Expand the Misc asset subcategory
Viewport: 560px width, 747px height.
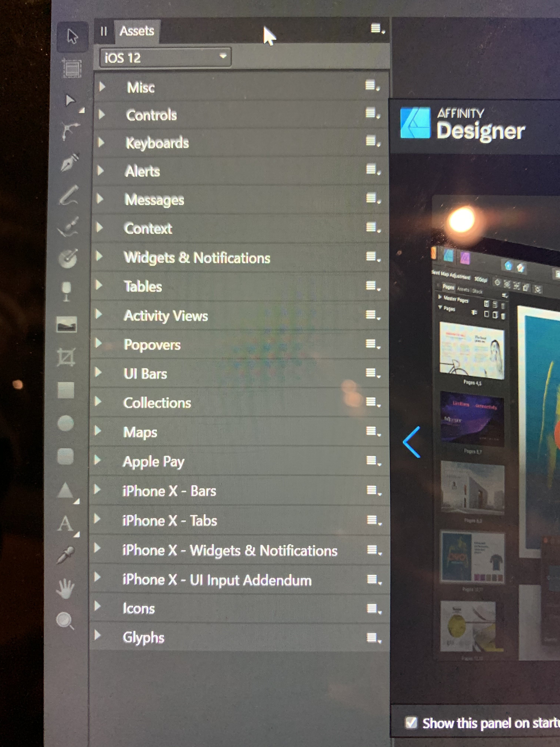tap(102, 87)
